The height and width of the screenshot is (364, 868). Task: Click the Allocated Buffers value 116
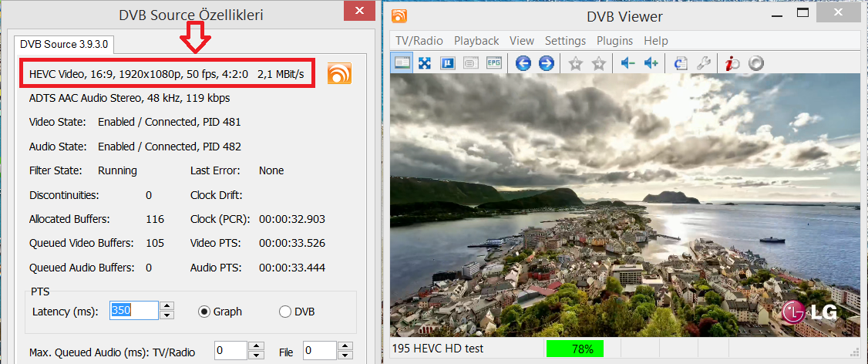[x=155, y=219]
